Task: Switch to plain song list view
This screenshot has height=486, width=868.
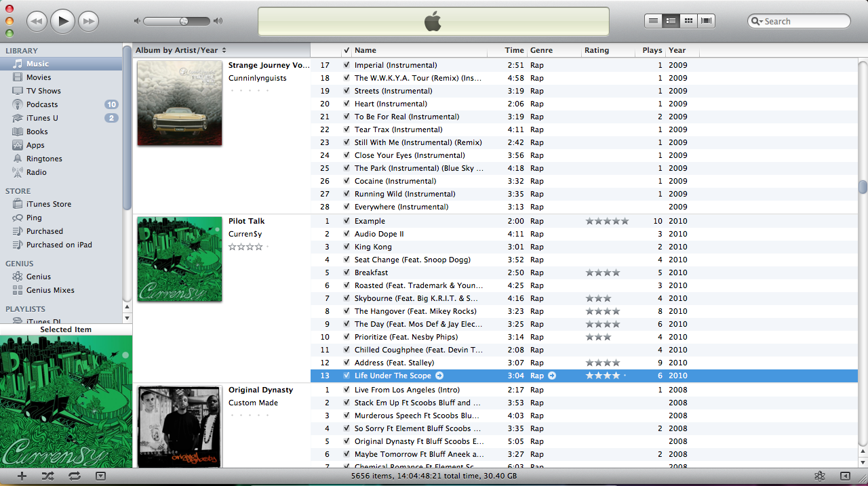Action: pyautogui.click(x=653, y=21)
